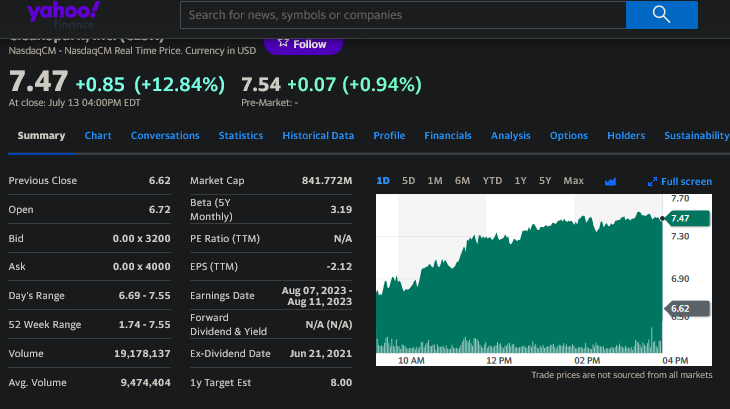This screenshot has height=409, width=730.
Task: Click the Options tab
Action: pyautogui.click(x=569, y=136)
